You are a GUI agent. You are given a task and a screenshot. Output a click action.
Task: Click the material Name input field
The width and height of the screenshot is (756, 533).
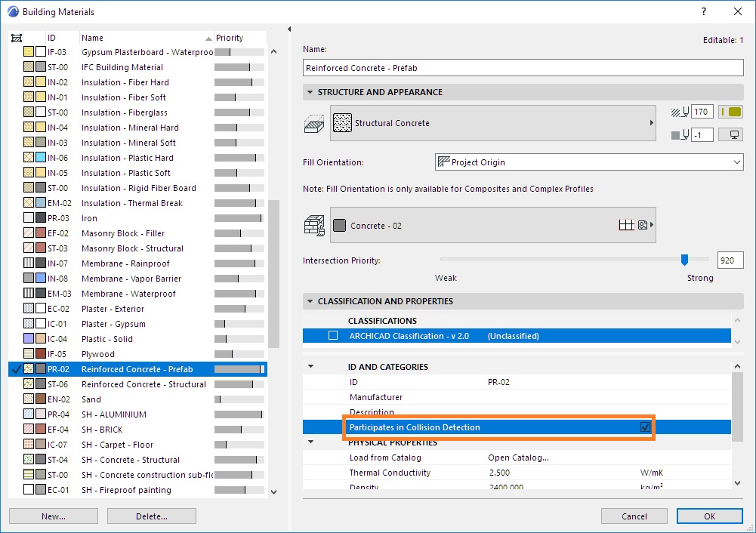[x=523, y=68]
